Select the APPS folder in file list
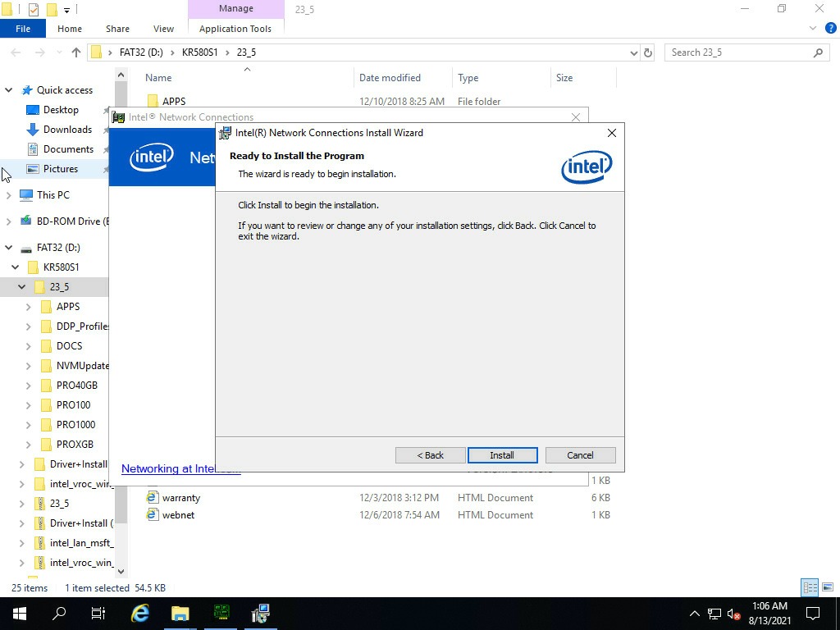Viewport: 840px width, 630px height. tap(174, 101)
